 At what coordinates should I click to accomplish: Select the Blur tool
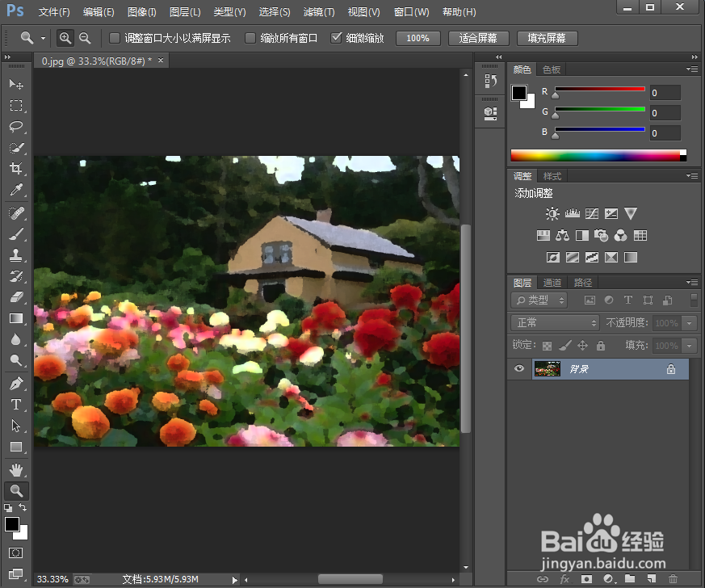pos(16,339)
